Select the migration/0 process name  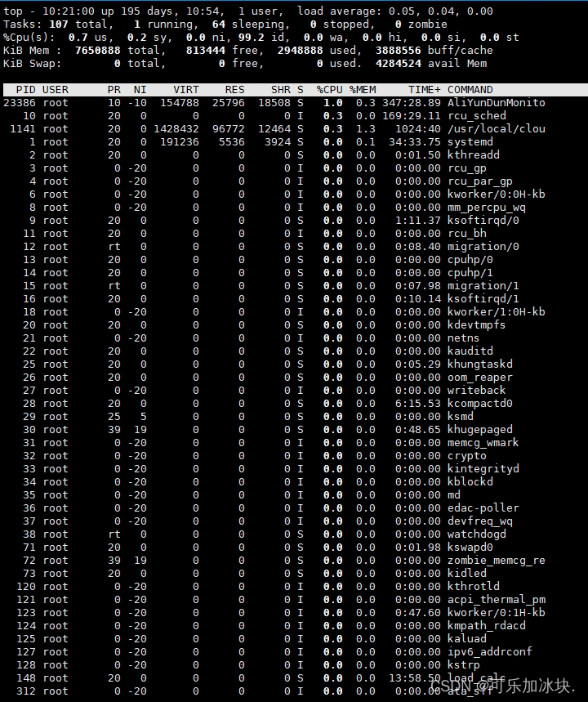pyautogui.click(x=483, y=246)
